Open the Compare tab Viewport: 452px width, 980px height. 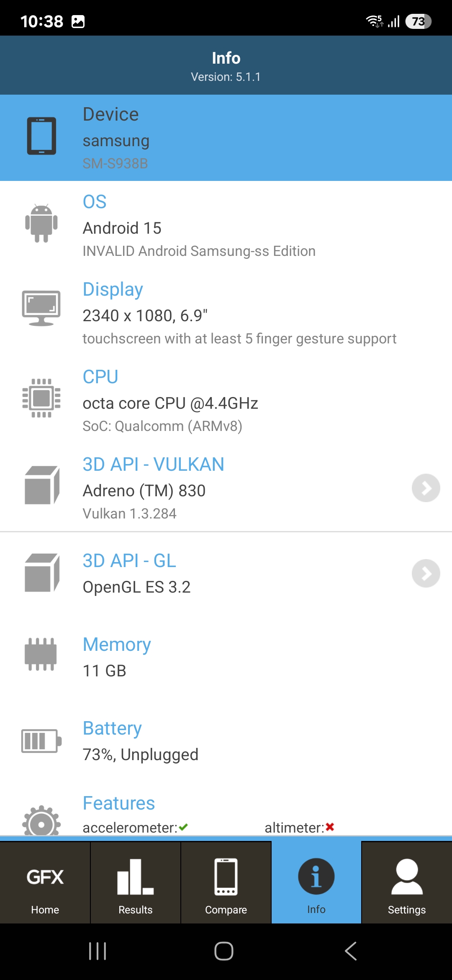tap(226, 883)
